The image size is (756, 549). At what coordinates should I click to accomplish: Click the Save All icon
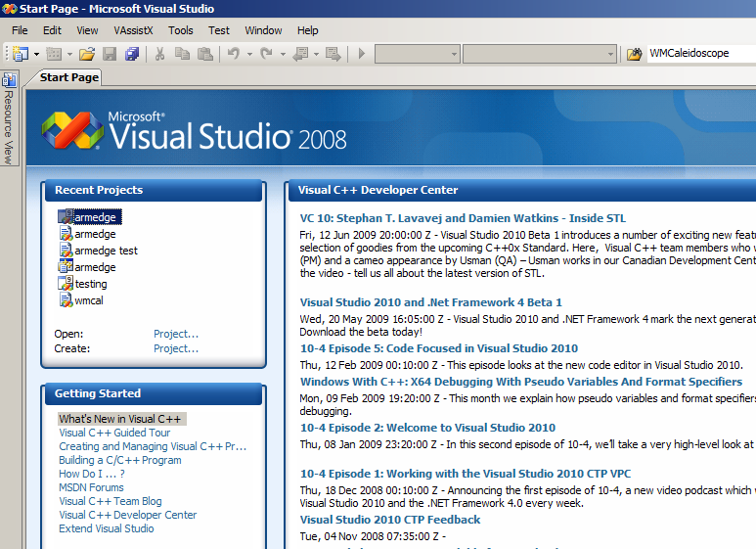coord(132,54)
